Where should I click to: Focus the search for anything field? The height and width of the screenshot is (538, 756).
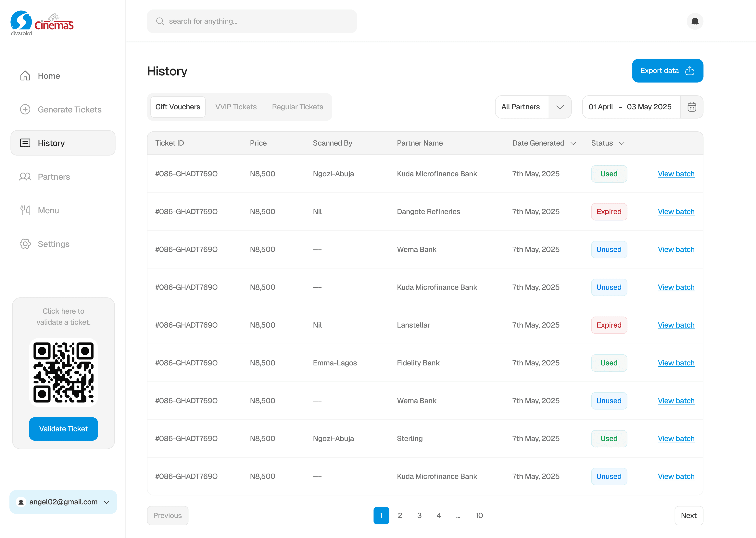point(252,21)
